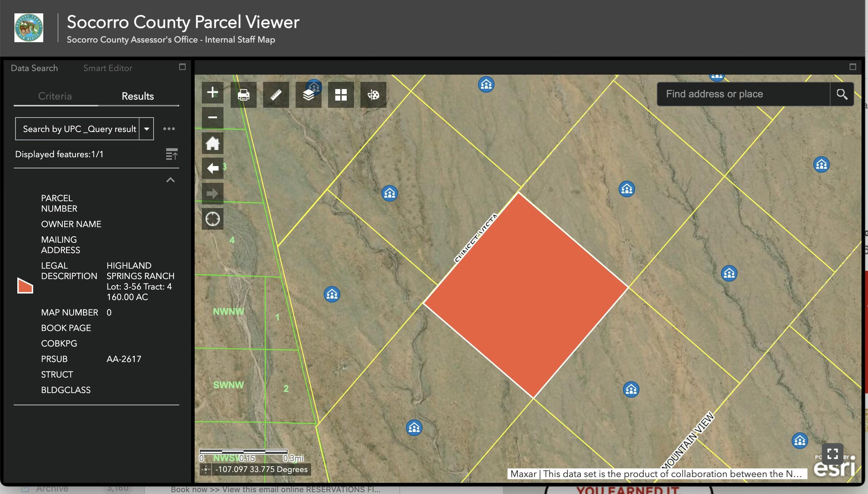Click the magnifier search button
Screen dimensions: 868x494
point(842,94)
